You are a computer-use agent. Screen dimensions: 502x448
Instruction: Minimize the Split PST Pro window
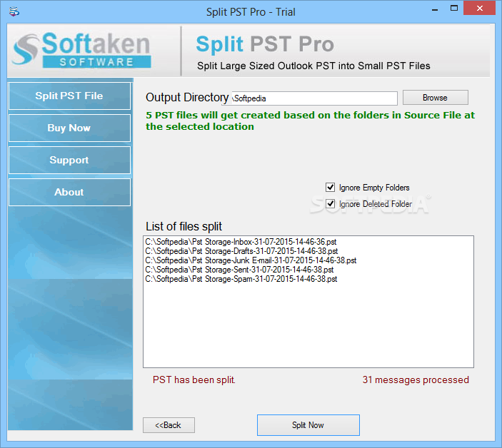[x=434, y=9]
